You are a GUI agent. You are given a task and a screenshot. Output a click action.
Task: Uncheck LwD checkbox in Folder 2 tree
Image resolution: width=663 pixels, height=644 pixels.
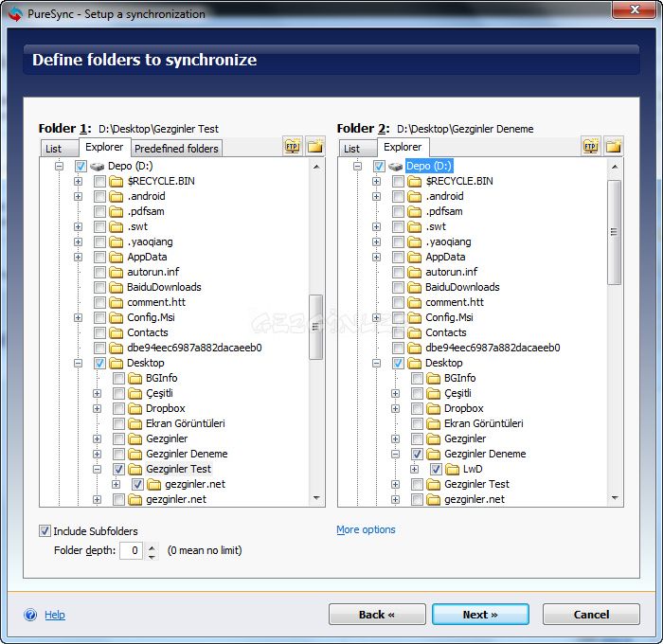click(x=436, y=469)
